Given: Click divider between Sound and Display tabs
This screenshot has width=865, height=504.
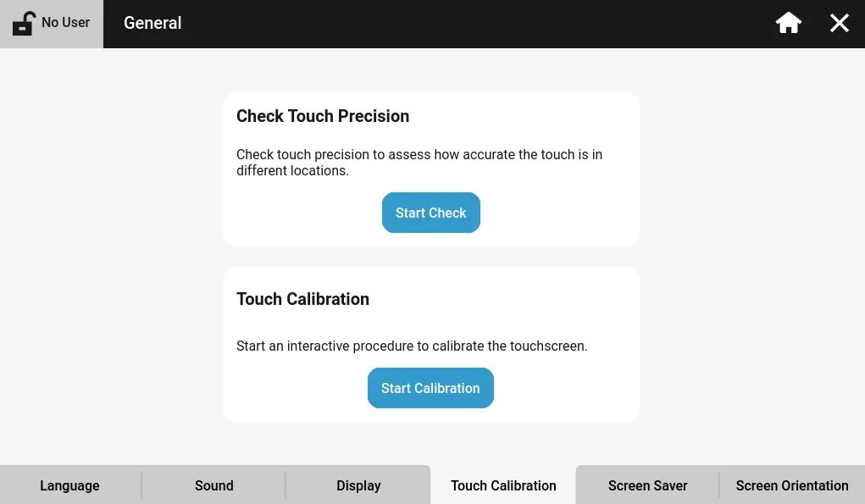Looking at the screenshot, I should [286, 485].
